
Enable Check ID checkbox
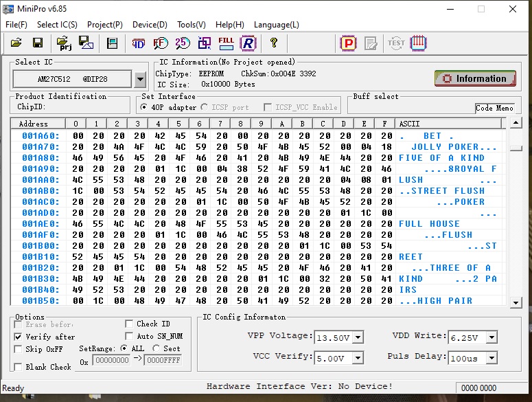pyautogui.click(x=129, y=324)
